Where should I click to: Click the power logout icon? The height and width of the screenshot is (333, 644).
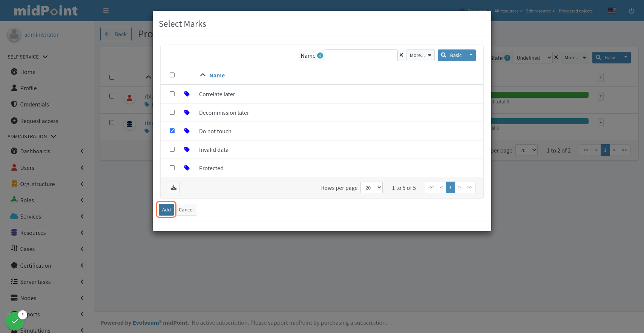click(x=631, y=11)
